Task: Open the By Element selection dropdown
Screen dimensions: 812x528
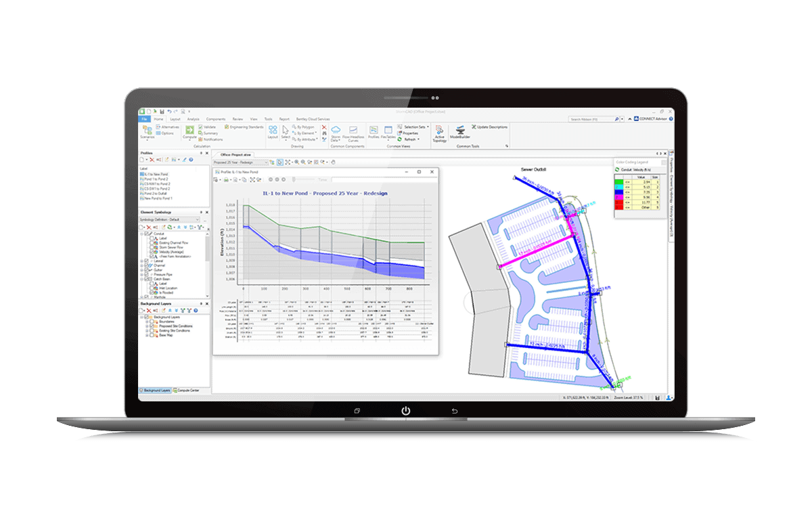Action: click(304, 133)
